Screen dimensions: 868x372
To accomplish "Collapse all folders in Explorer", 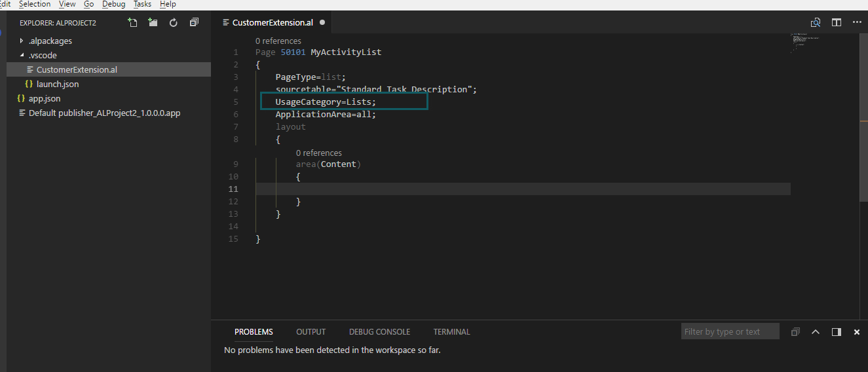I will (x=194, y=23).
